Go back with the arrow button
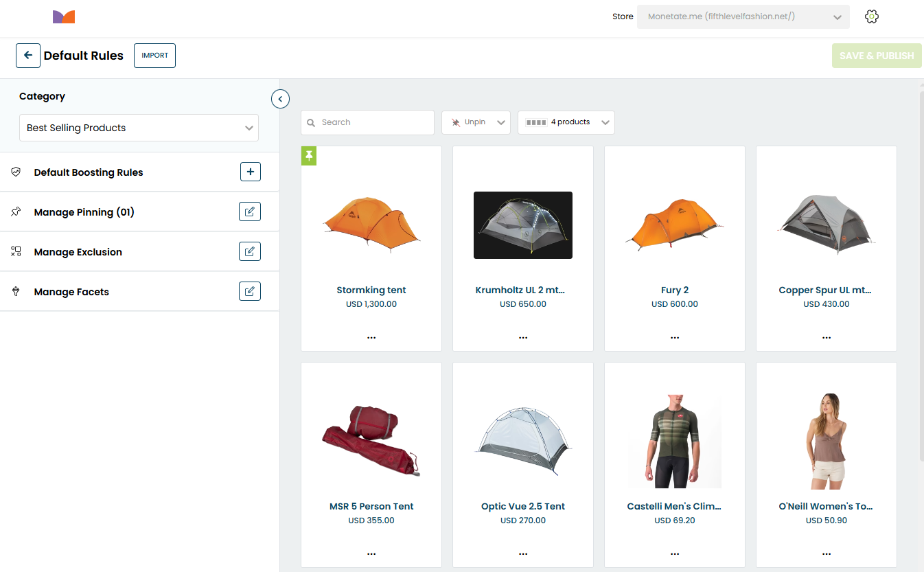The image size is (924, 572). point(28,56)
